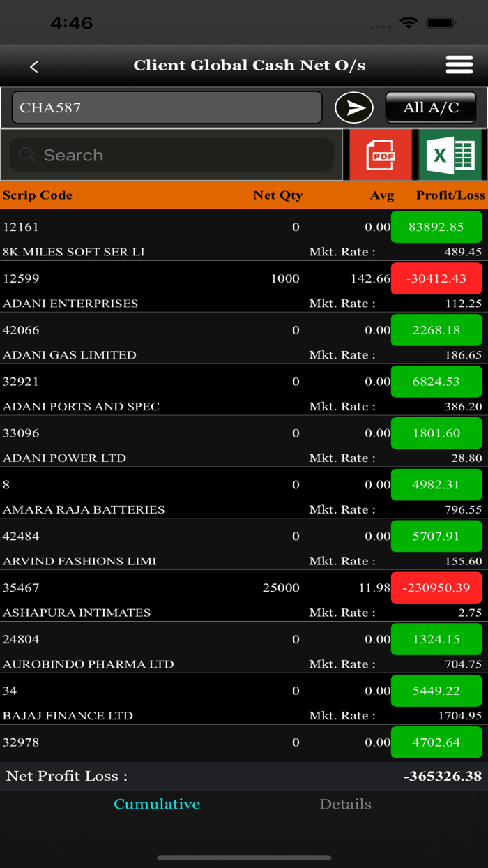Export report as PDF
This screenshot has height=868, width=488.
[381, 155]
